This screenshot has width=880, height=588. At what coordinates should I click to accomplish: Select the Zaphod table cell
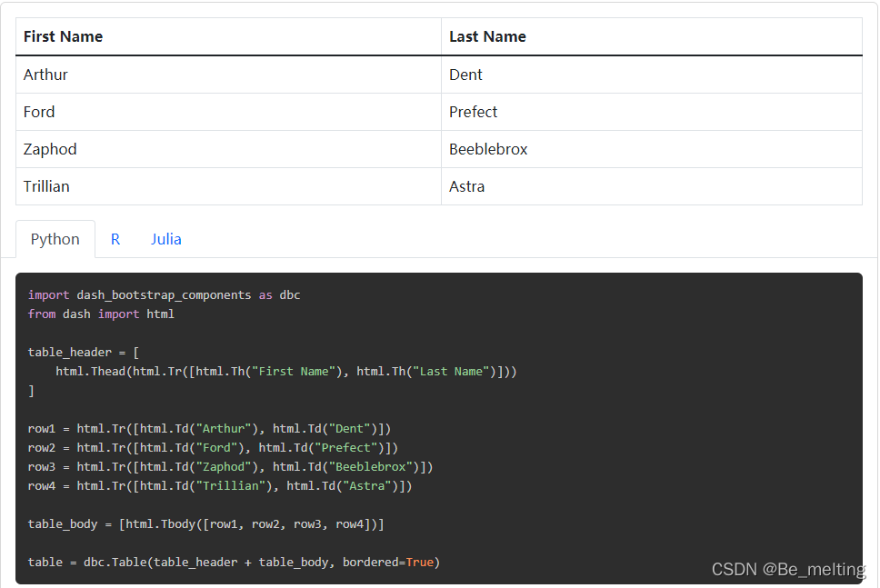pyautogui.click(x=228, y=149)
